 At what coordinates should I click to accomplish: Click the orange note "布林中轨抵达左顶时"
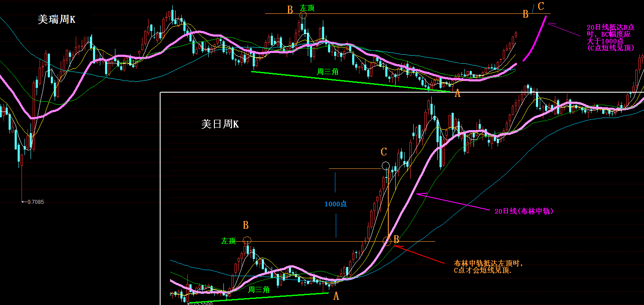click(488, 263)
